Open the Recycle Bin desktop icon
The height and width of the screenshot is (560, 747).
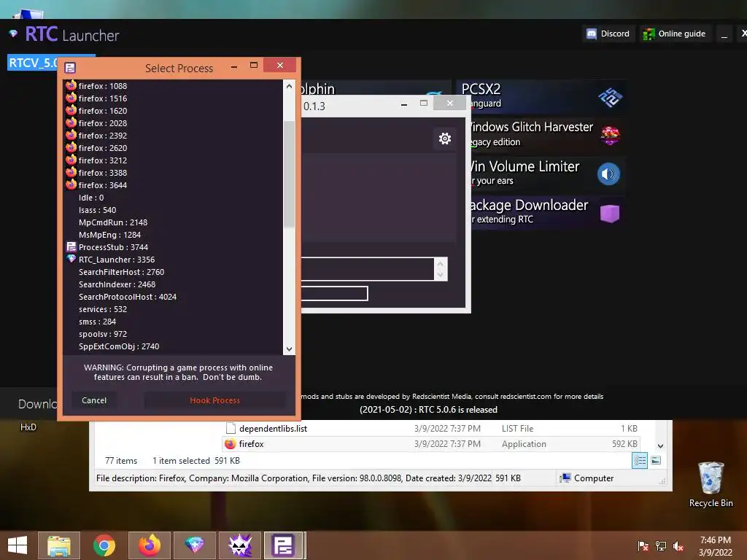click(x=711, y=484)
